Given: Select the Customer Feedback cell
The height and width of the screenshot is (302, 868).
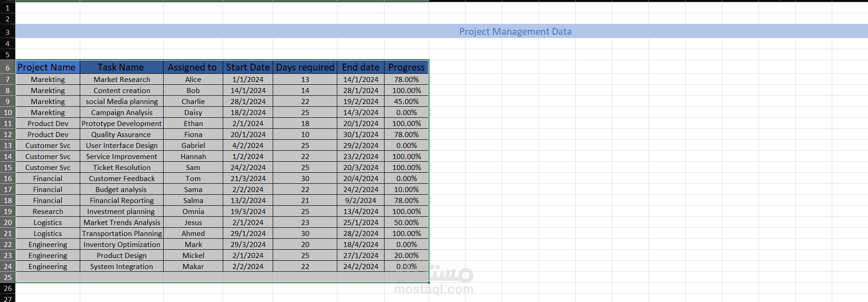Looking at the screenshot, I should pyautogui.click(x=121, y=178).
